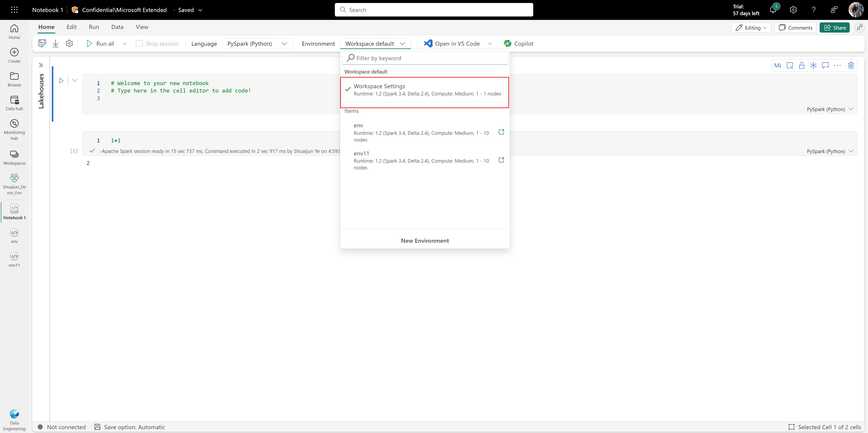Select the Workspace Settings environment
This screenshot has height=433, width=868.
click(x=425, y=89)
